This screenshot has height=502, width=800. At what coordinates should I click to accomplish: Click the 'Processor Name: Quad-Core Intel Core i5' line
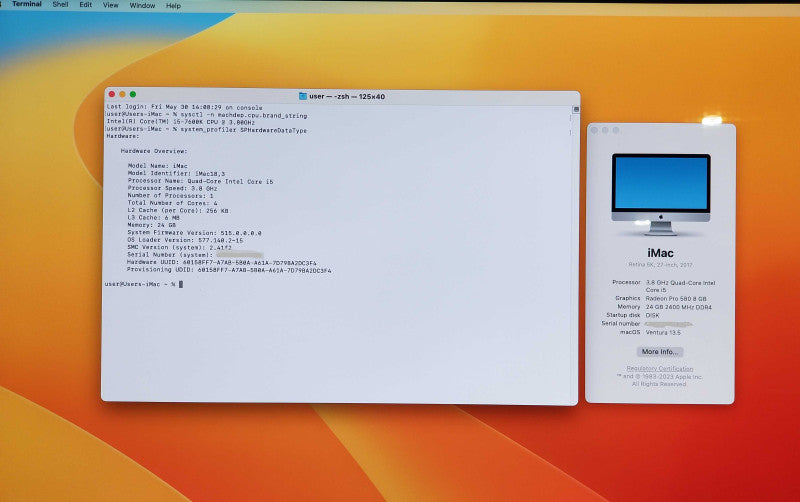pyautogui.click(x=201, y=181)
